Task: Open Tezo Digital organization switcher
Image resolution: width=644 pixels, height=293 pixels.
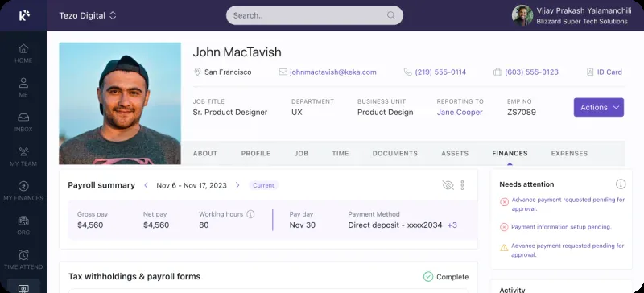Action: click(88, 15)
